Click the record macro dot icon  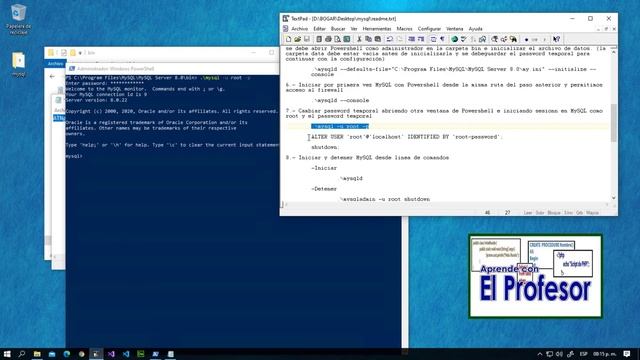coord(527,40)
